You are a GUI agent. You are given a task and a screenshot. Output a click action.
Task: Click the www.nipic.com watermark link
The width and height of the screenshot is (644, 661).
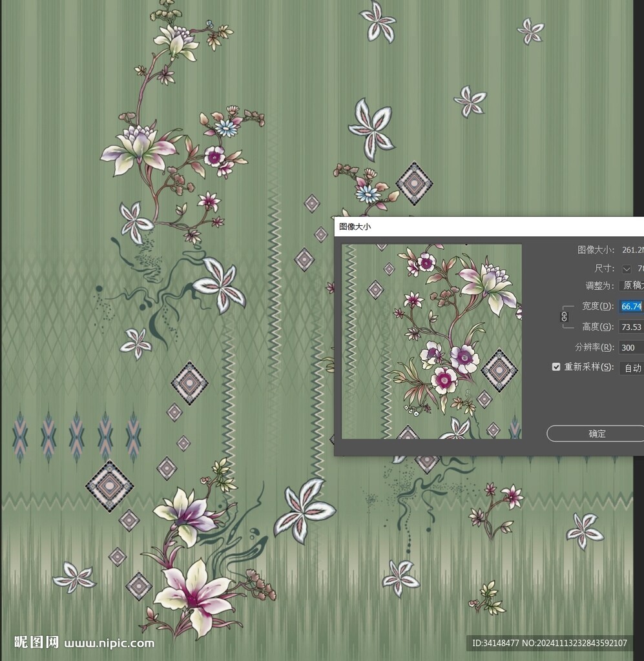[110, 643]
